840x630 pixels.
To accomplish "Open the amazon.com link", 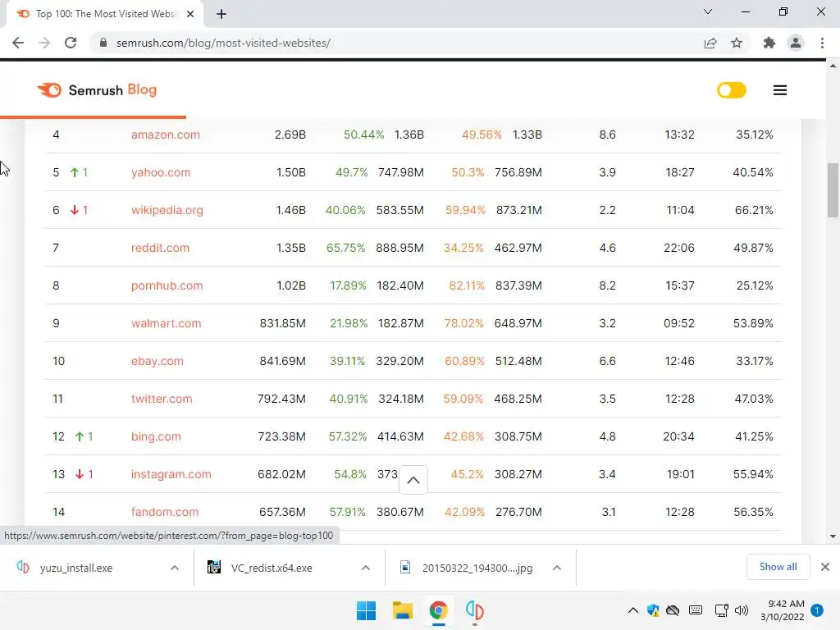I will pos(166,135).
